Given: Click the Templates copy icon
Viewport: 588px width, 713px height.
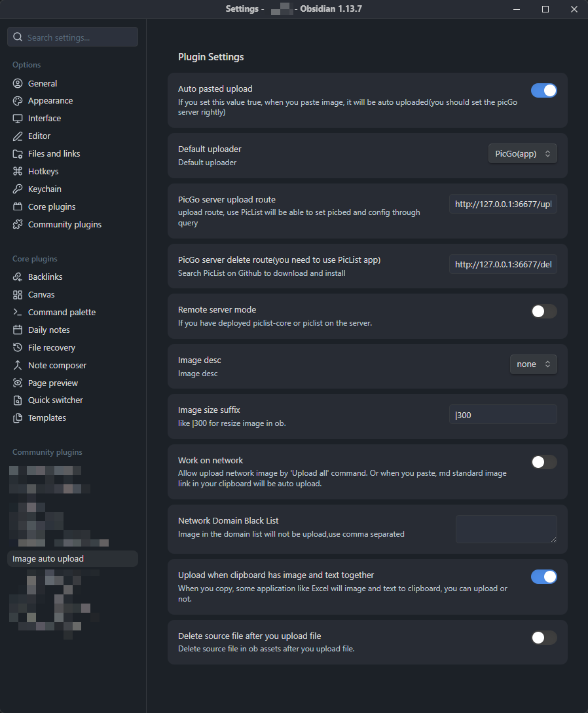Looking at the screenshot, I should (x=18, y=418).
